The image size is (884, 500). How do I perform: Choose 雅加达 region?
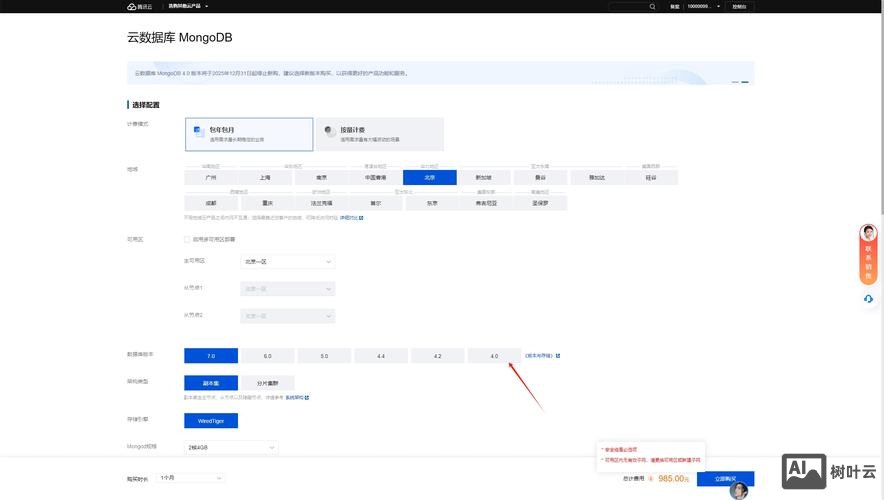[x=596, y=178]
